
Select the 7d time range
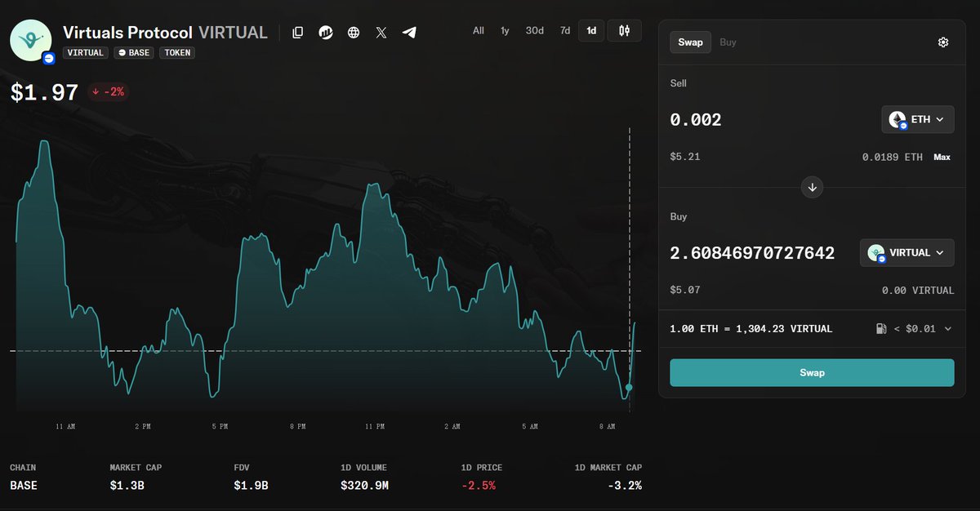pos(565,31)
